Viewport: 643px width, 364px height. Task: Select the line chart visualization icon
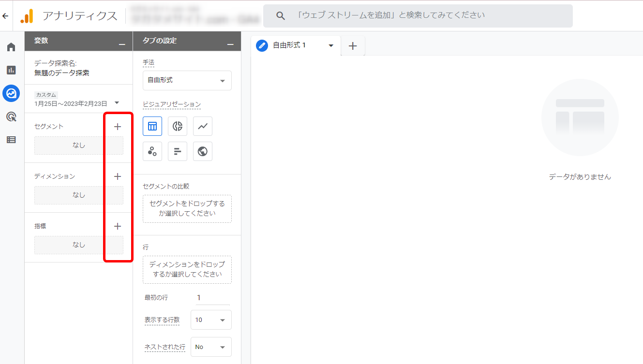(x=203, y=126)
